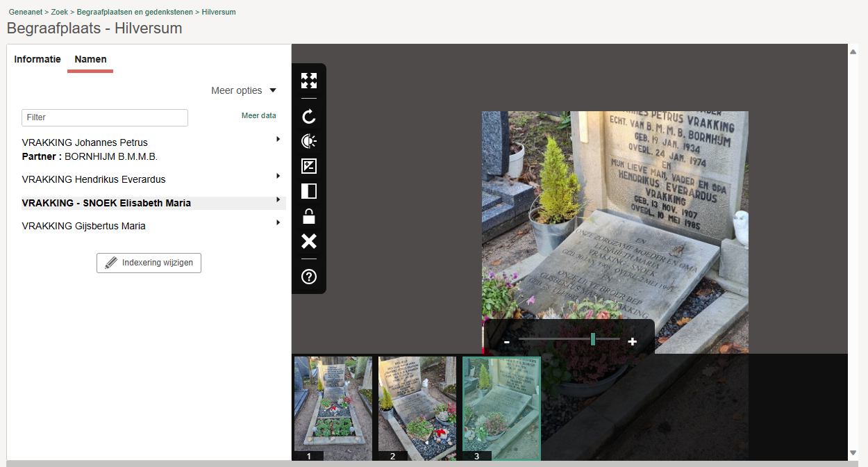Toggle the padlock lock icon
Image resolution: width=868 pixels, height=467 pixels.
point(309,216)
